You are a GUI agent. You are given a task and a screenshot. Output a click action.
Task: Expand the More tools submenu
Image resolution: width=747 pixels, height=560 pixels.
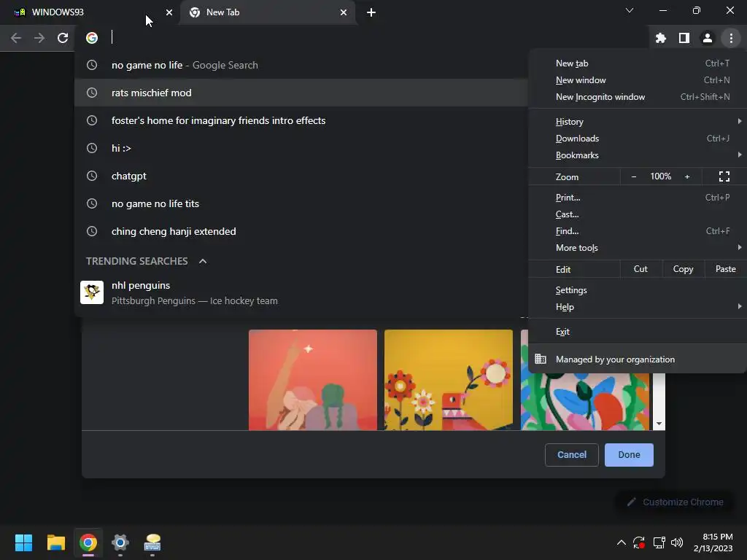638,248
